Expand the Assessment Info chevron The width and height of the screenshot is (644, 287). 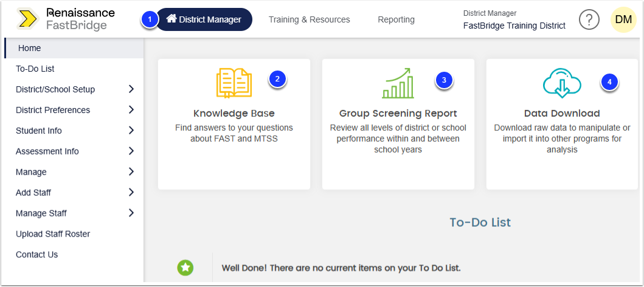click(x=131, y=151)
